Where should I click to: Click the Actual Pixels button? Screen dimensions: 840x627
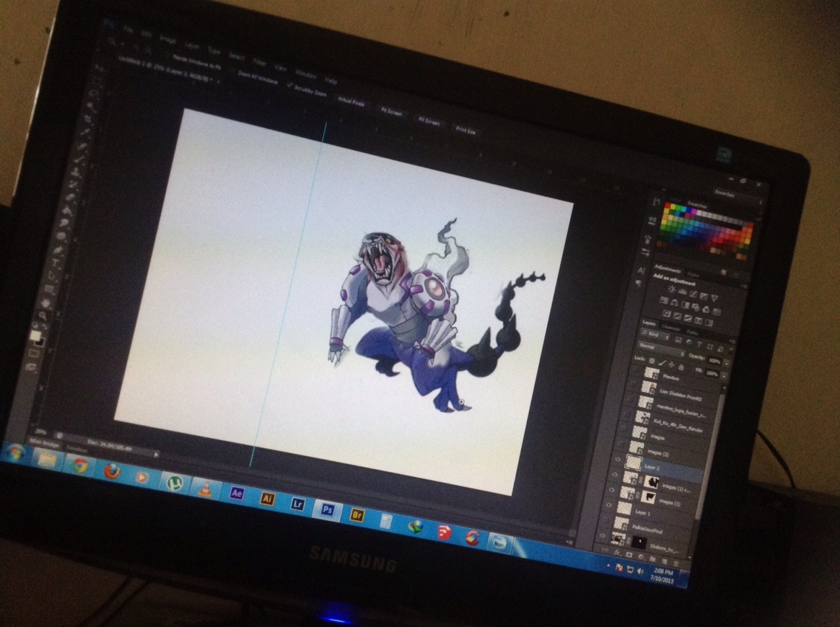point(350,102)
